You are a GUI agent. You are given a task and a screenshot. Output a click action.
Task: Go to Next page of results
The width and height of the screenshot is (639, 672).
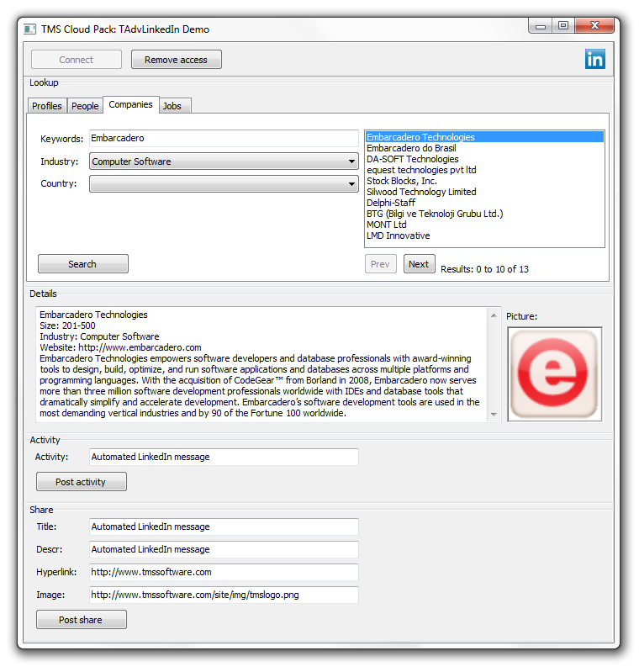tap(420, 264)
